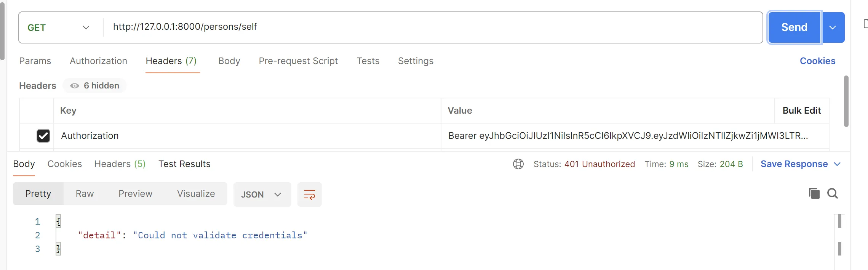Screen dimensions: 868x270
Task: Open the Cookies link near Send
Action: [x=817, y=61]
